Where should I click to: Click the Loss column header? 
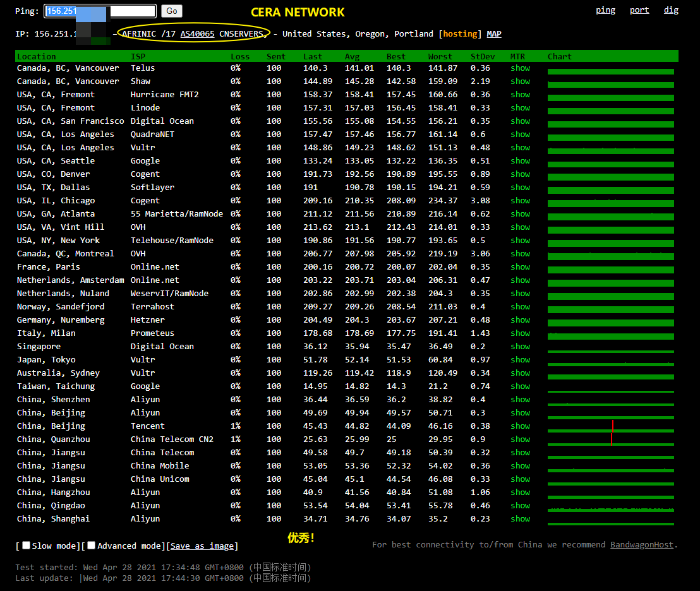[239, 57]
